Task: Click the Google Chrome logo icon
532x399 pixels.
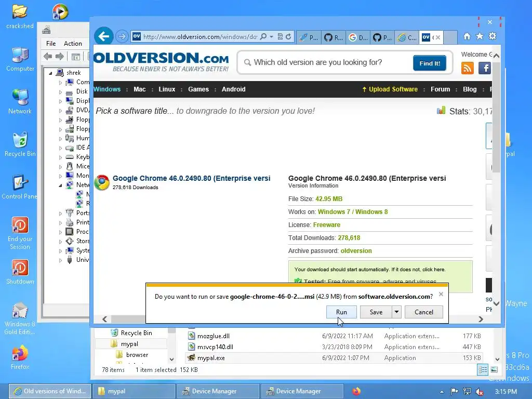Action: click(x=102, y=182)
